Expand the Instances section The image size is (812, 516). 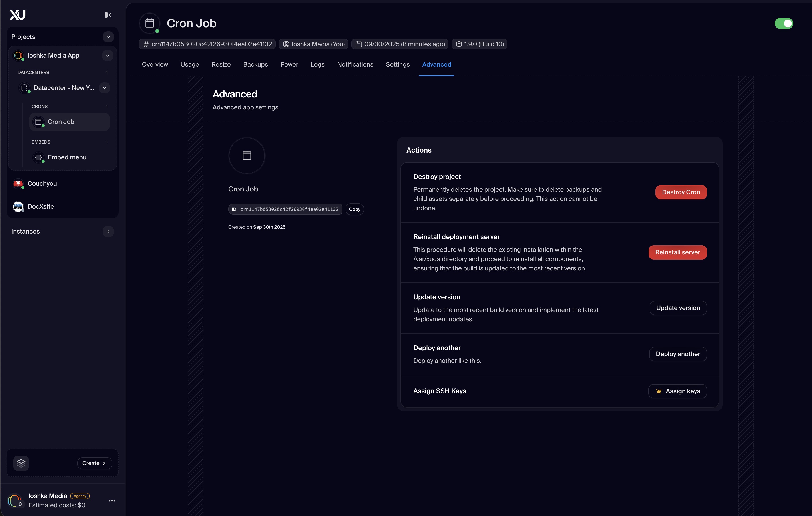point(108,232)
